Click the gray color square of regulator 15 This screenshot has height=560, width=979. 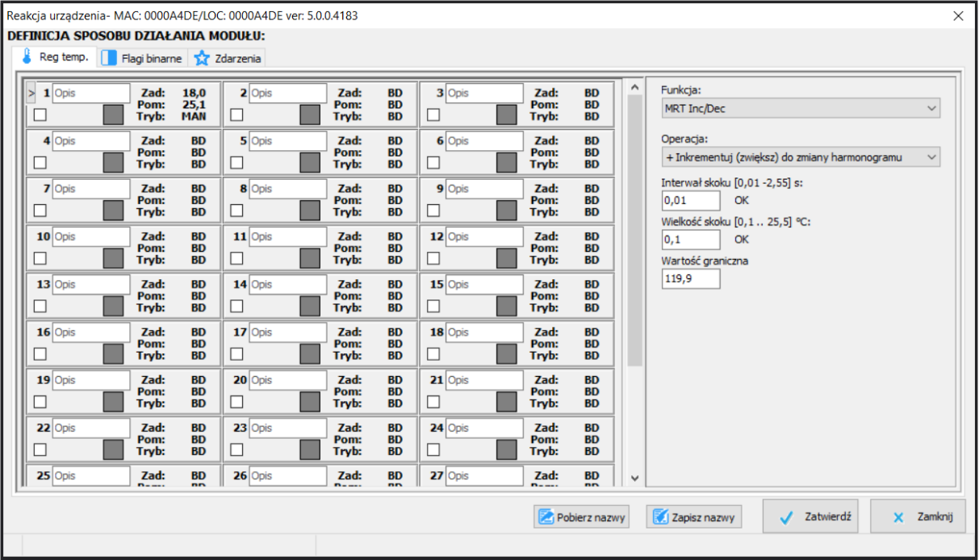point(507,306)
